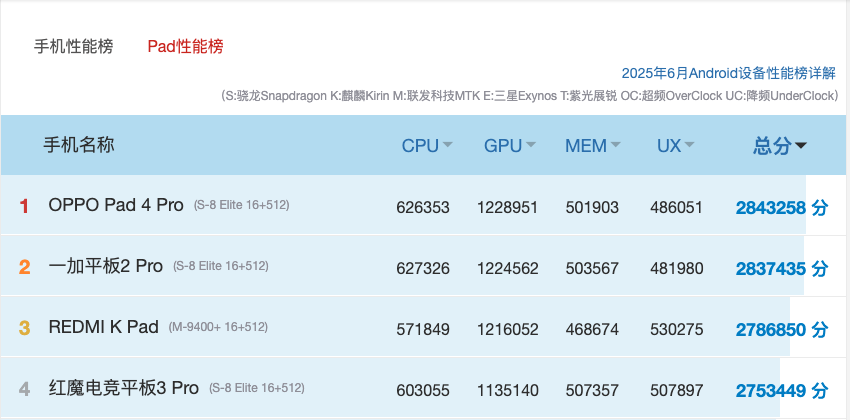This screenshot has width=850, height=420.
Task: Click total score 2786850 分
Action: tap(781, 329)
